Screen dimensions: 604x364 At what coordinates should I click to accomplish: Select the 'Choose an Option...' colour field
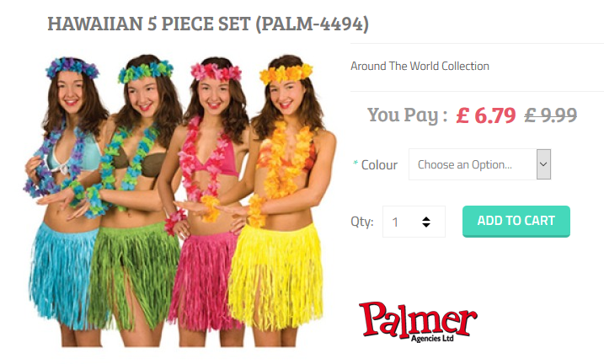[x=479, y=164]
